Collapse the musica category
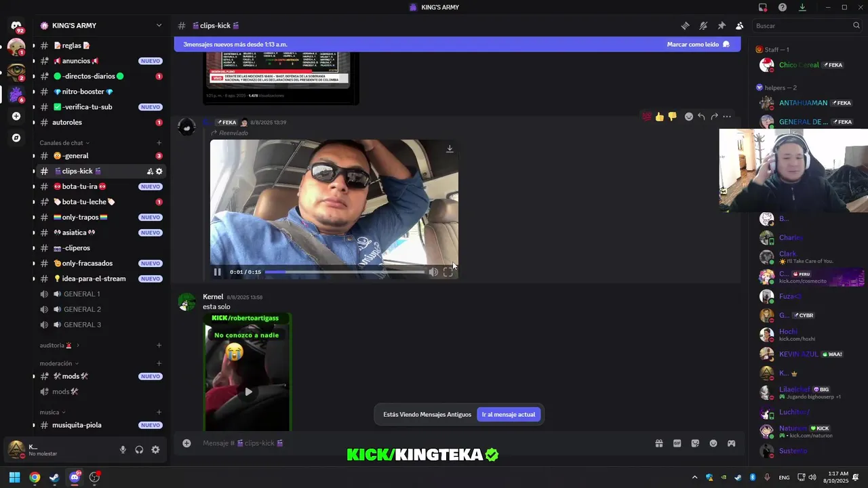 pyautogui.click(x=52, y=412)
